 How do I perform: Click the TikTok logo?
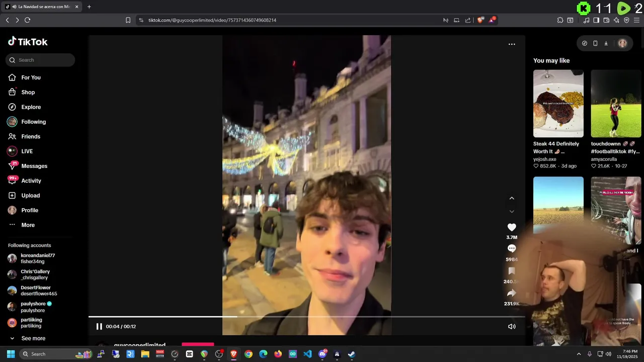coord(28,42)
